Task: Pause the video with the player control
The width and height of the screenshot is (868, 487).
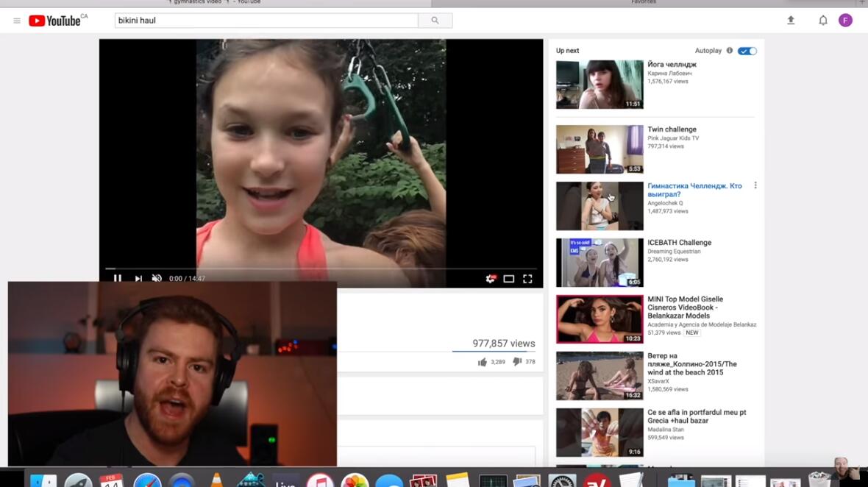Action: (x=117, y=279)
